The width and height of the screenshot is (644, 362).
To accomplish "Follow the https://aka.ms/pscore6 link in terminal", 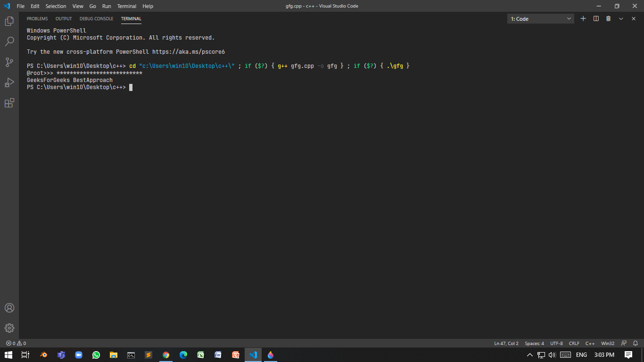I will 189,52.
